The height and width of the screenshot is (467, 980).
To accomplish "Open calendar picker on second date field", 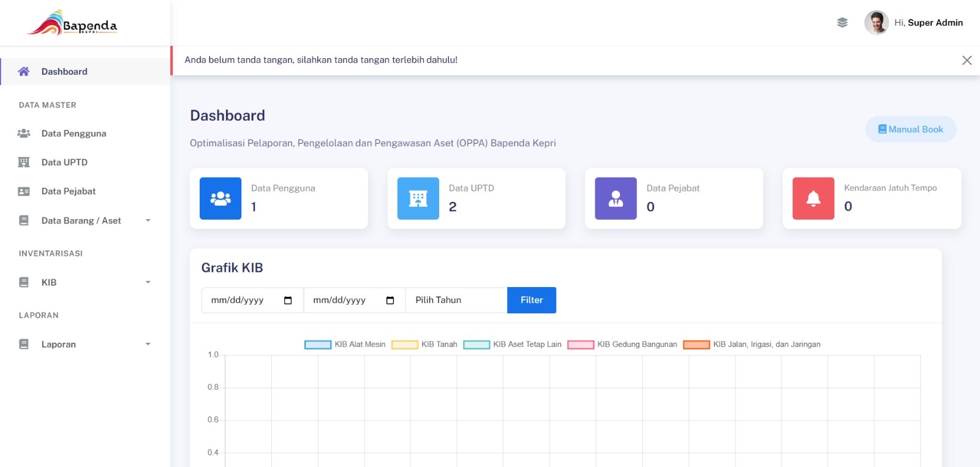I will tap(390, 300).
